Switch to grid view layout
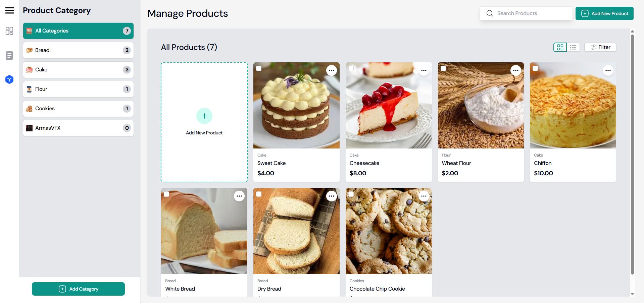The width and height of the screenshot is (644, 303). click(560, 47)
